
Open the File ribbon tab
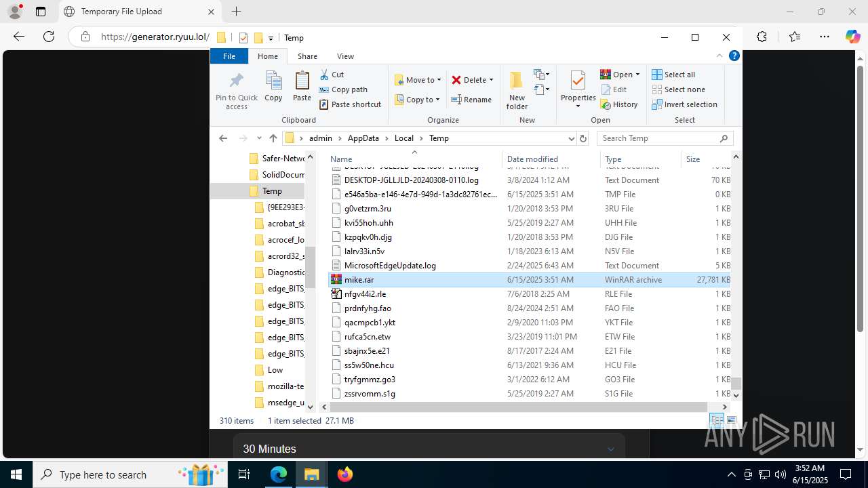229,56
